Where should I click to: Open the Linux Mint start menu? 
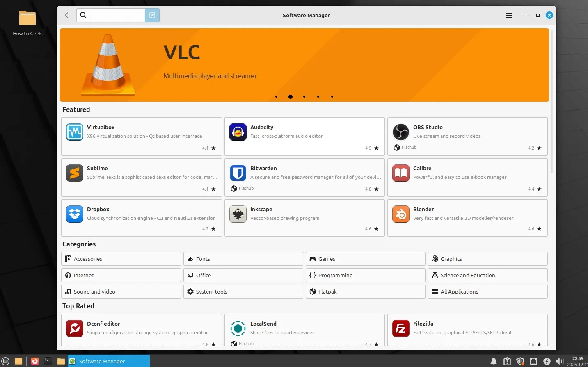pos(6,361)
